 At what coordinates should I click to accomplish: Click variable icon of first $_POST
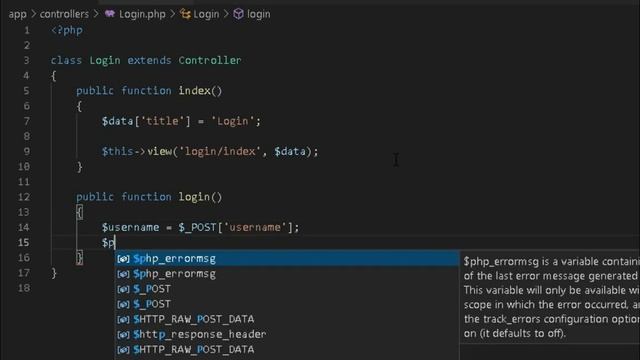coord(123,289)
